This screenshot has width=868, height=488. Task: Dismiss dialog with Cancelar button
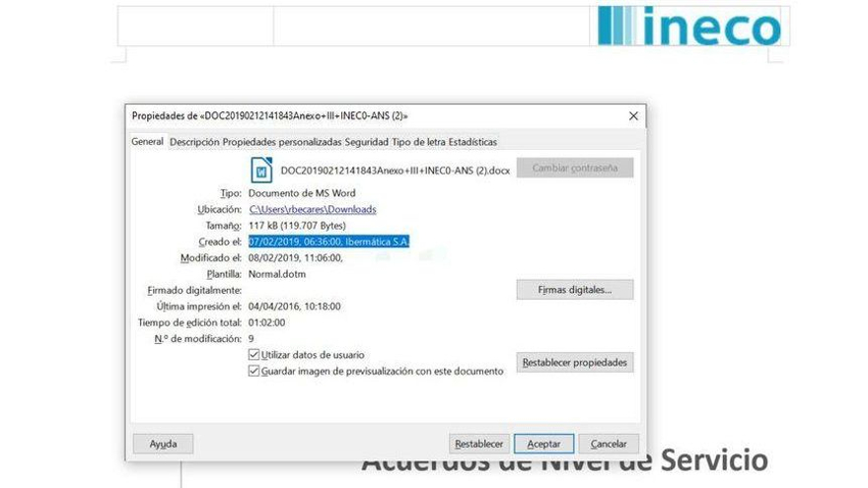click(x=609, y=444)
